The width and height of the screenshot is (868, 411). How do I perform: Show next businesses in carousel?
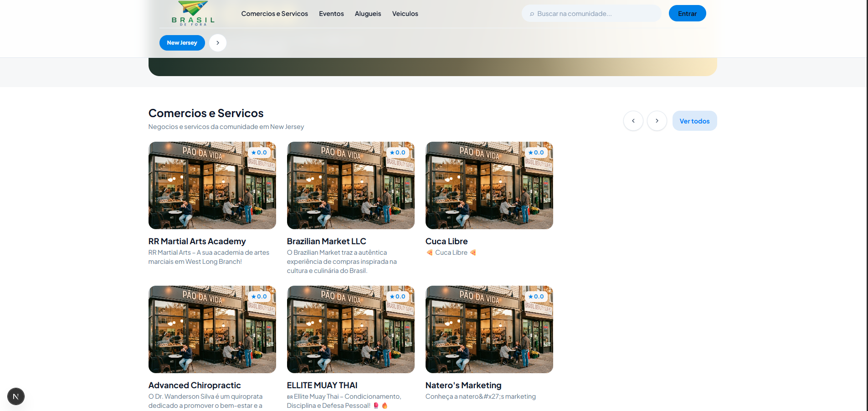pos(657,121)
